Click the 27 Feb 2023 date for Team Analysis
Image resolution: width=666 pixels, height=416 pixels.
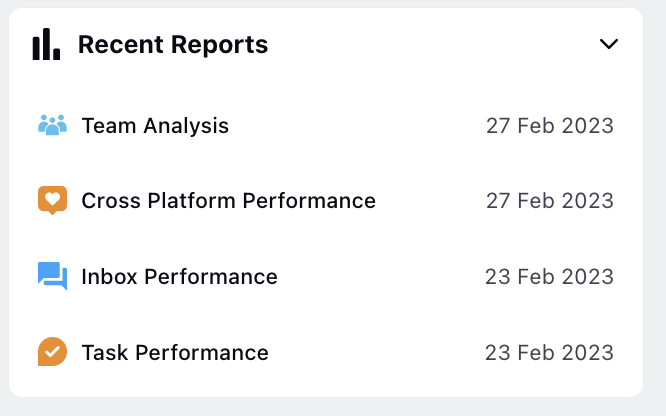(550, 126)
